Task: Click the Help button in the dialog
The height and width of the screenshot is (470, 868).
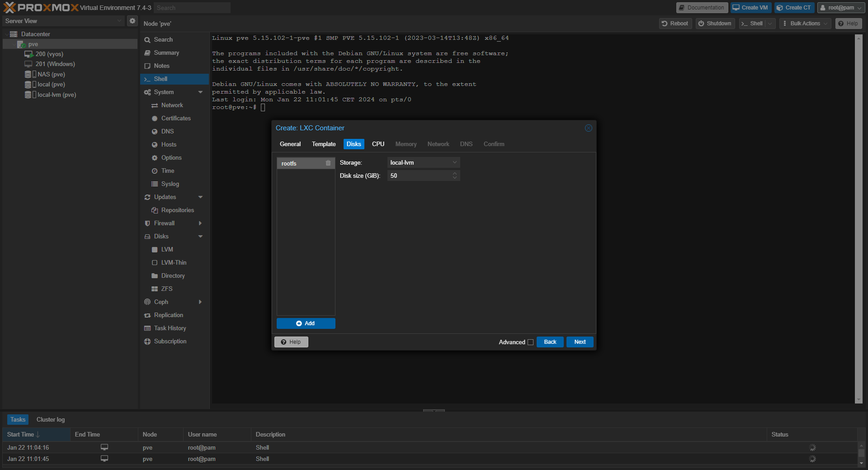Action: [x=291, y=342]
